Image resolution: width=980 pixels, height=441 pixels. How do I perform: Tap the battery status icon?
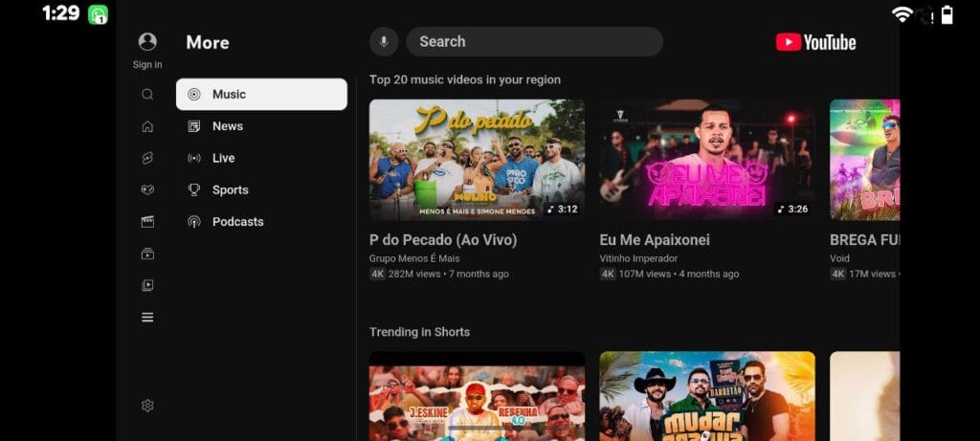pos(947,14)
